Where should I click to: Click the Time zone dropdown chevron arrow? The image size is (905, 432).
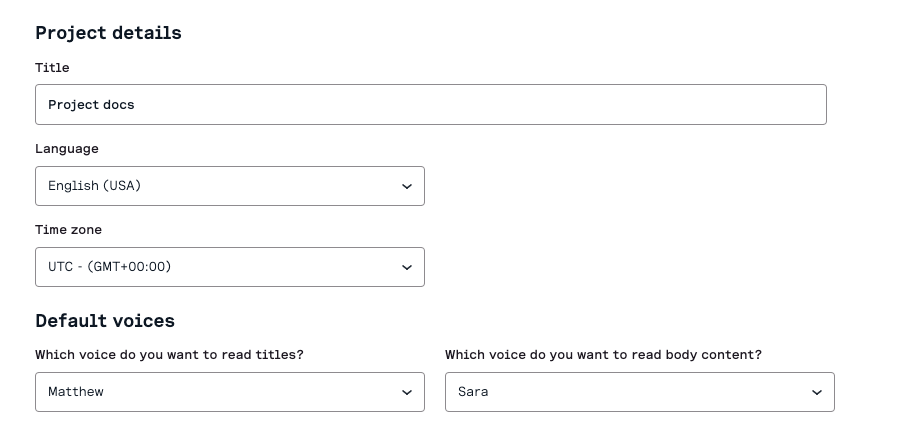pyautogui.click(x=407, y=267)
